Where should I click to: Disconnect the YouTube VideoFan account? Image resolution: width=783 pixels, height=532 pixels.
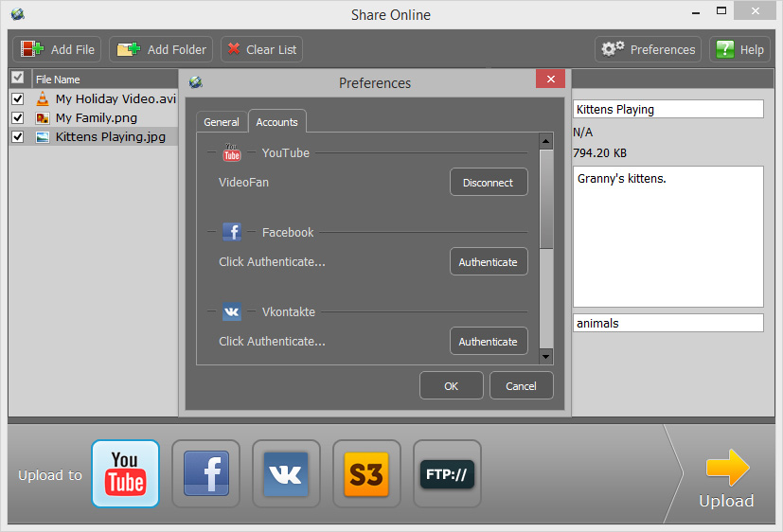pos(488,183)
